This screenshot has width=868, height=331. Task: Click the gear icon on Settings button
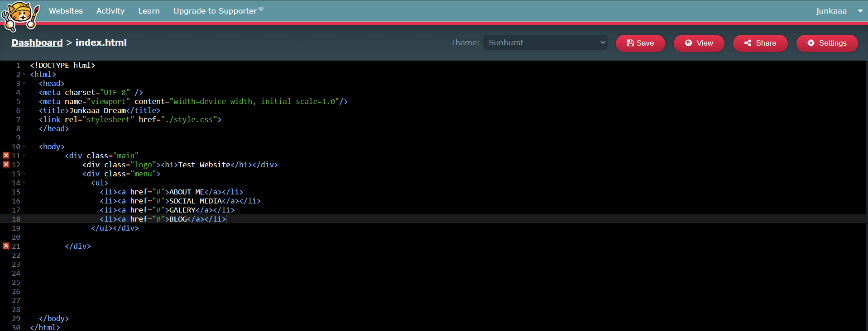[x=810, y=43]
